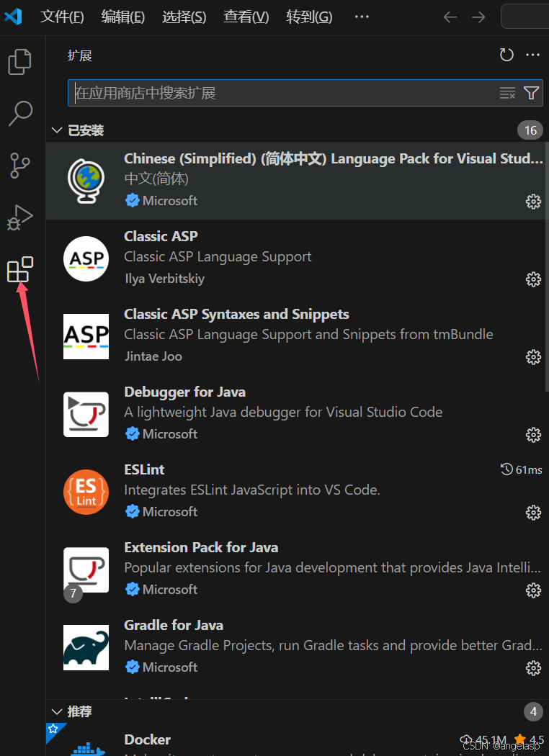The height and width of the screenshot is (756, 549).
Task: Open the 编辑(E) menu
Action: coord(123,17)
